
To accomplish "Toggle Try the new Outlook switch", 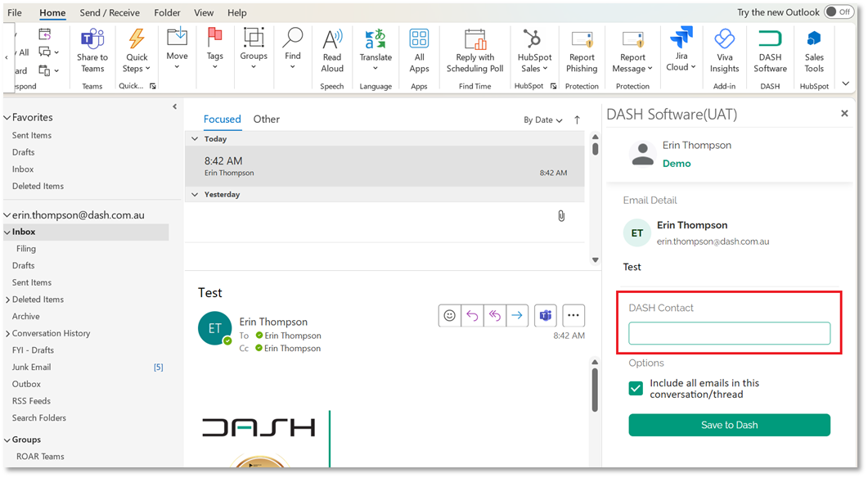I will tap(839, 11).
